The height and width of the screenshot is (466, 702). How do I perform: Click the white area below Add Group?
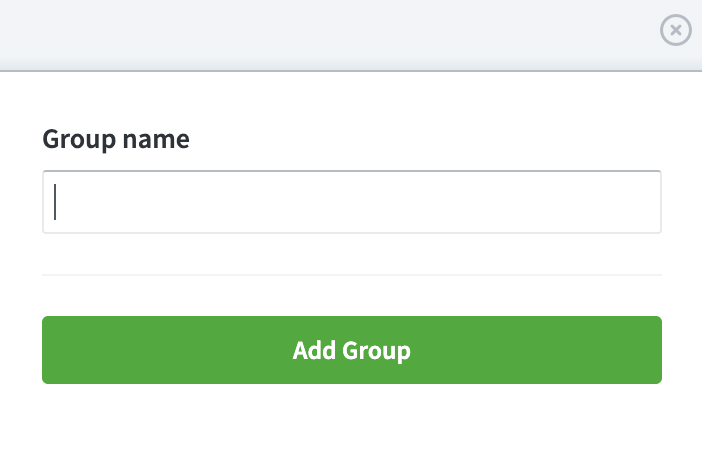coord(352,425)
